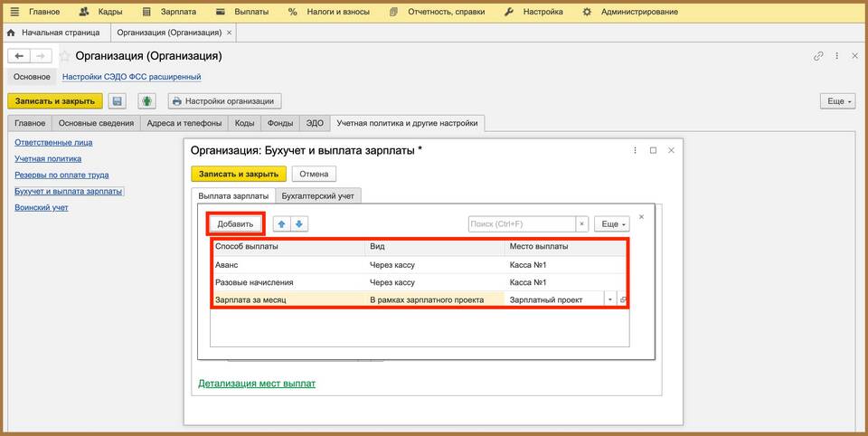868x436 pixels.
Task: Open Еще dropdown in payment list panel
Action: (612, 223)
